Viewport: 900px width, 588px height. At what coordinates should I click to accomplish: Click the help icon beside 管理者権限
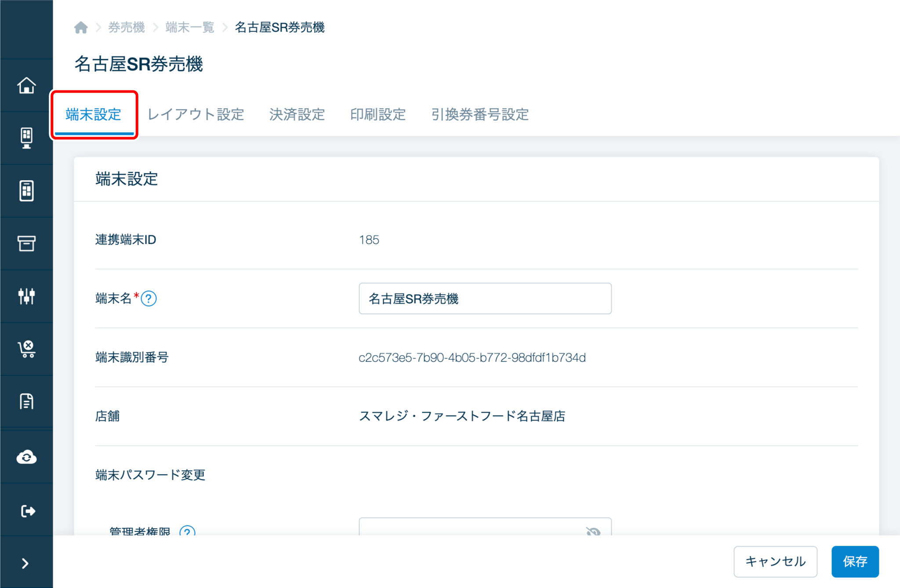(x=187, y=531)
